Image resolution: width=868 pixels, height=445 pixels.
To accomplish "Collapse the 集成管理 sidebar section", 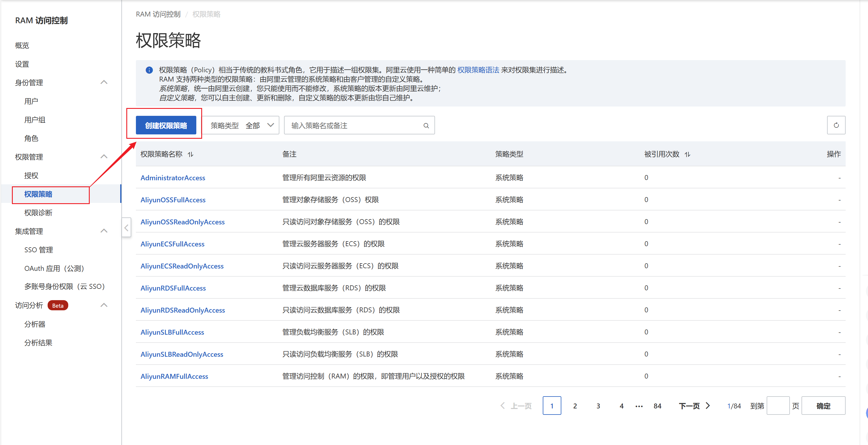I will tap(104, 231).
